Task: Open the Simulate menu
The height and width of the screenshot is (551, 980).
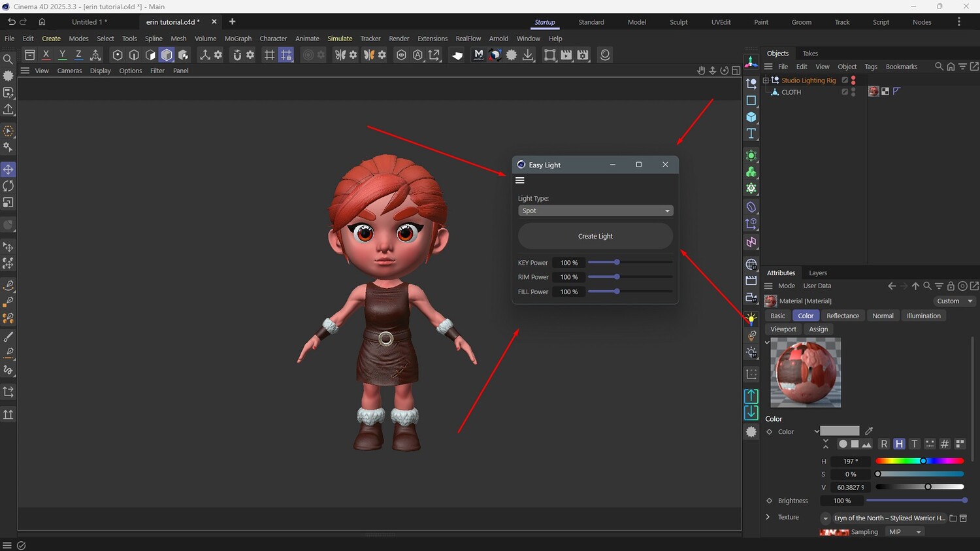Action: pos(340,39)
